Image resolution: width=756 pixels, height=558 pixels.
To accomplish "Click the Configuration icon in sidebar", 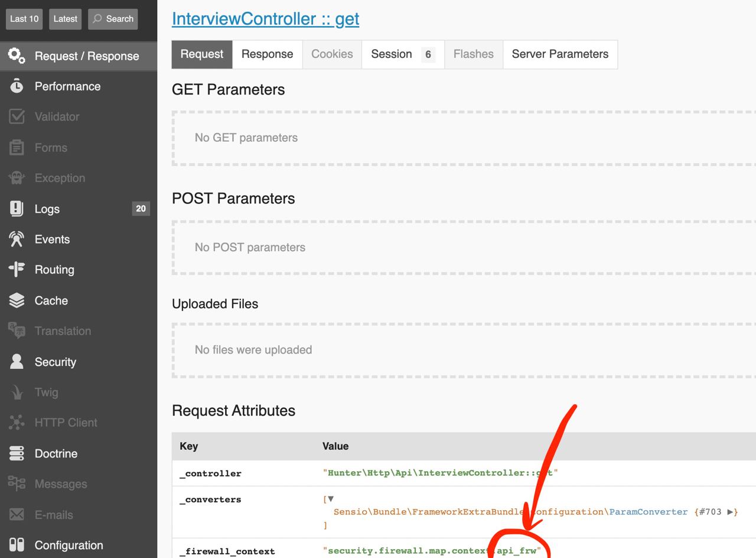I will pos(17,545).
